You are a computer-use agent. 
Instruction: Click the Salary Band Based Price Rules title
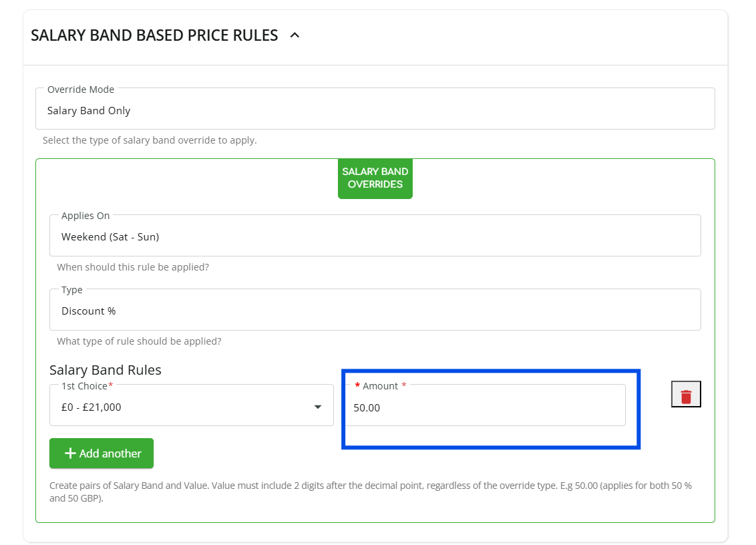coord(154,36)
